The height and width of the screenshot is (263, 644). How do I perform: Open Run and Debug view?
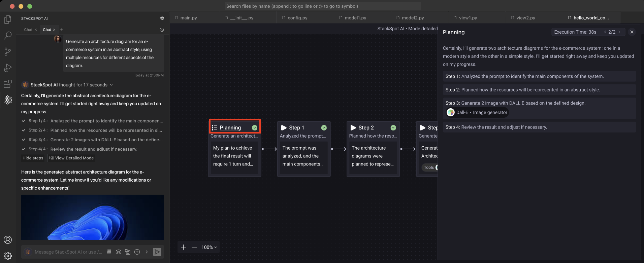8,68
